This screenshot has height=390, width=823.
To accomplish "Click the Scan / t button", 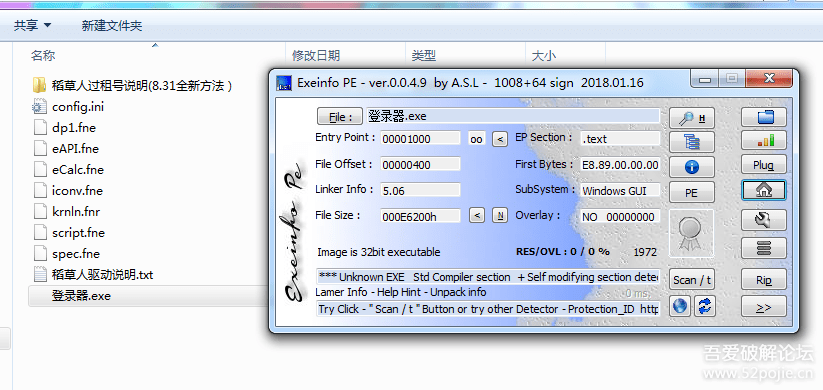I will click(x=692, y=280).
